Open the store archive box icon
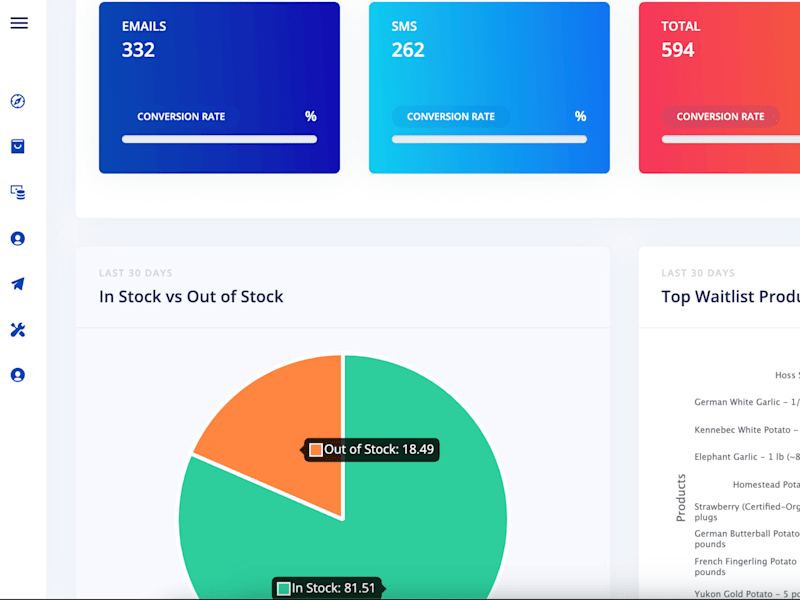 tap(18, 146)
